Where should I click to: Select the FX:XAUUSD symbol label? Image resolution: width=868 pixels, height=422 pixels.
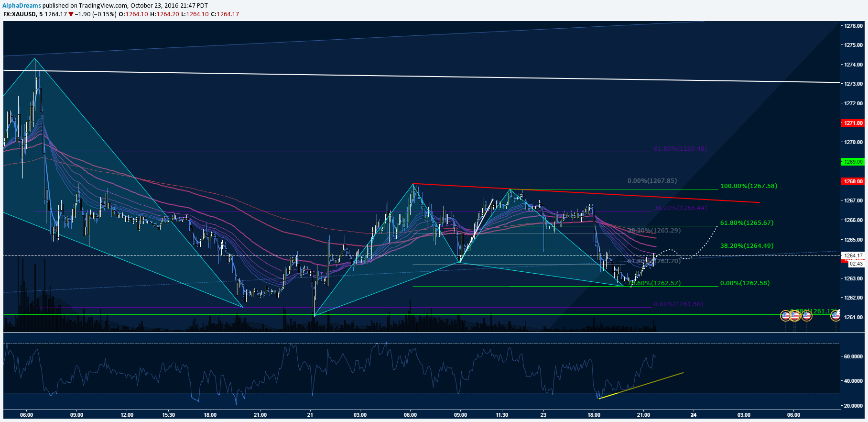coord(20,14)
